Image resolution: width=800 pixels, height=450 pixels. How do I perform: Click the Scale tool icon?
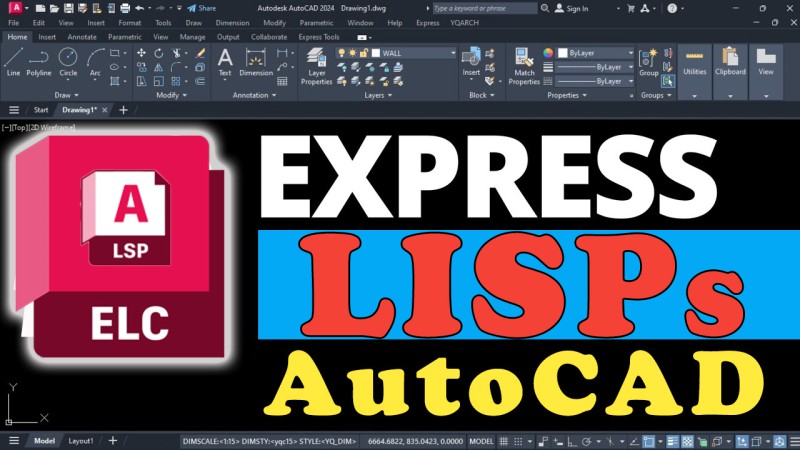coord(159,81)
